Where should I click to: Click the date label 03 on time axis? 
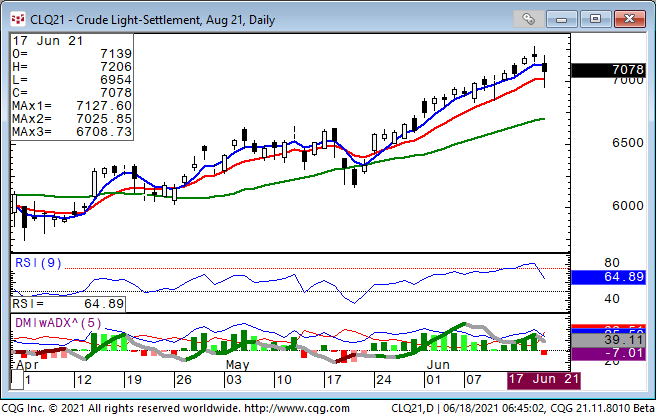(x=234, y=380)
